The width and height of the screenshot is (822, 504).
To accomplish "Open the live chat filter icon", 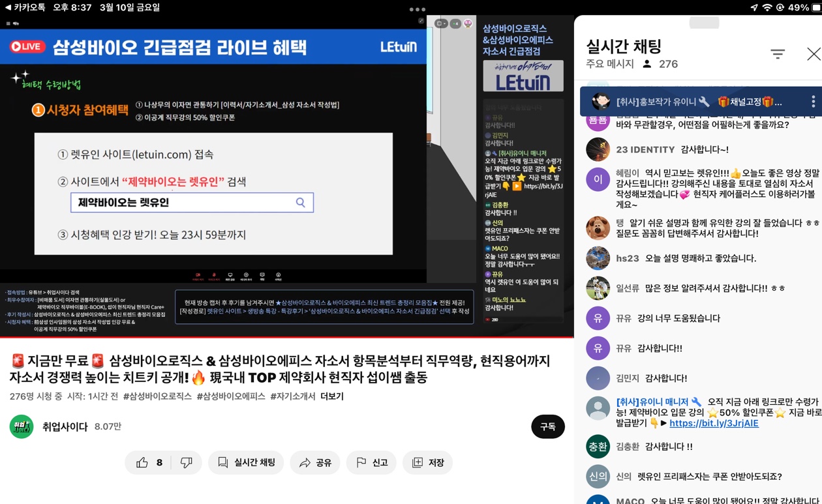I will [778, 54].
